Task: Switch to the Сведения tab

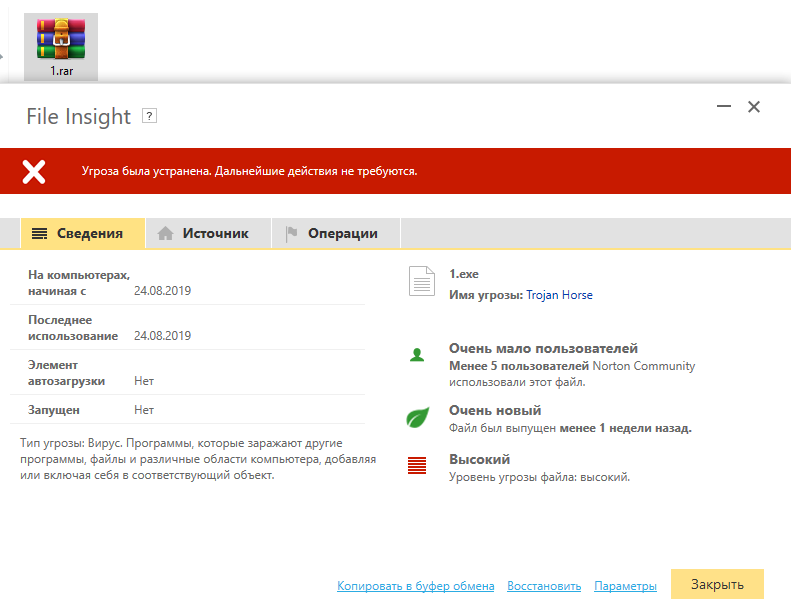Action: (x=83, y=233)
